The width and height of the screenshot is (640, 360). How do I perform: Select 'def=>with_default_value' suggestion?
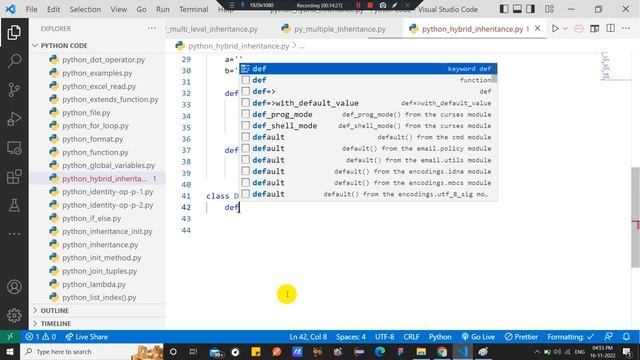(368, 103)
